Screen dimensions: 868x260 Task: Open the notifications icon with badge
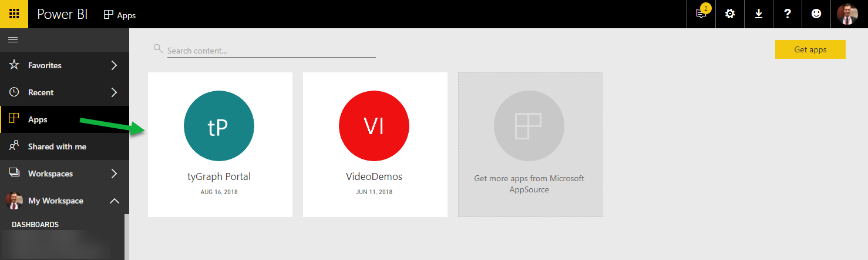701,14
